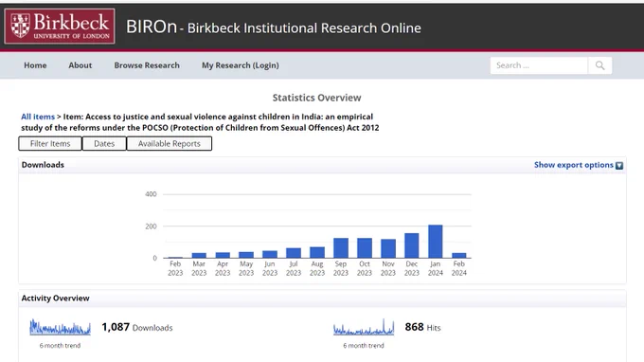Click into the Search input field
This screenshot has height=362, width=644.
539,65
